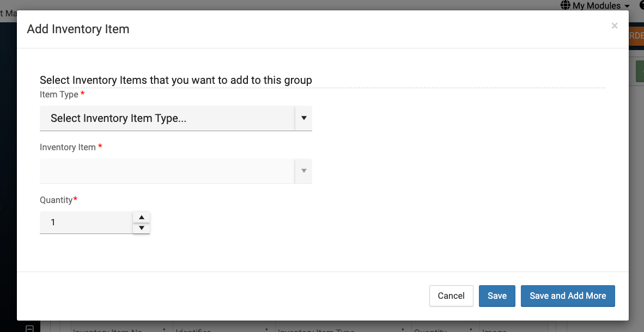Close the Add Inventory Item dialog

pos(614,26)
